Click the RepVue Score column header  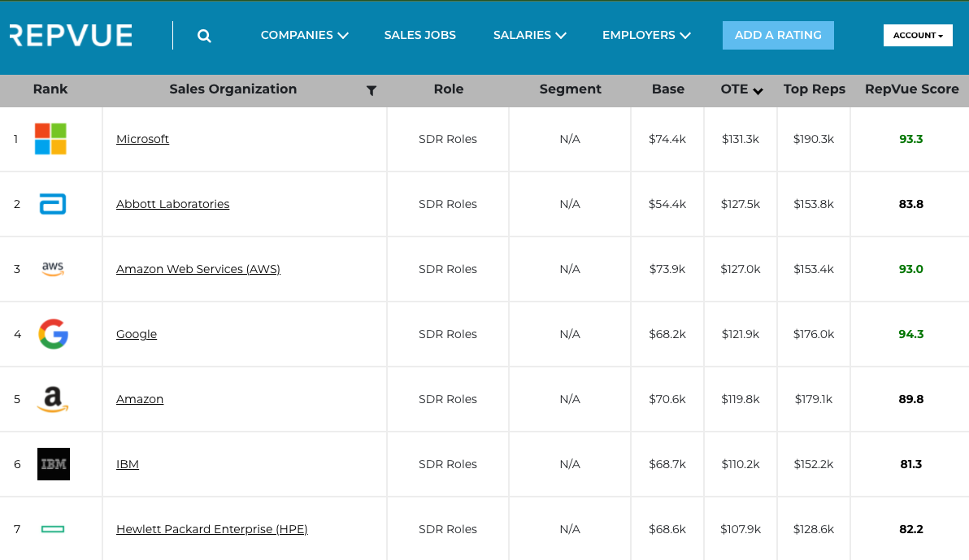point(912,89)
